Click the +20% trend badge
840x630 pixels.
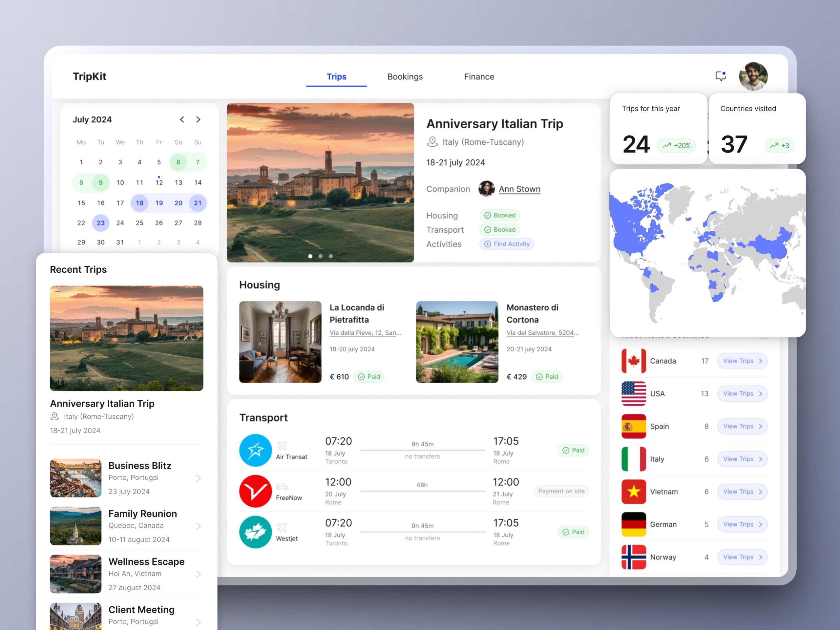676,145
